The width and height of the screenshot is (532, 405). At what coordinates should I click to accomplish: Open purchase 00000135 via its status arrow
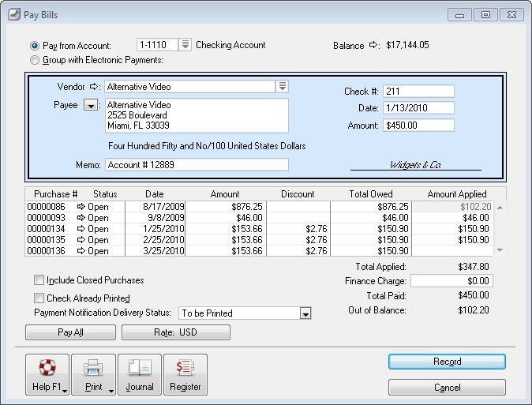coord(81,240)
